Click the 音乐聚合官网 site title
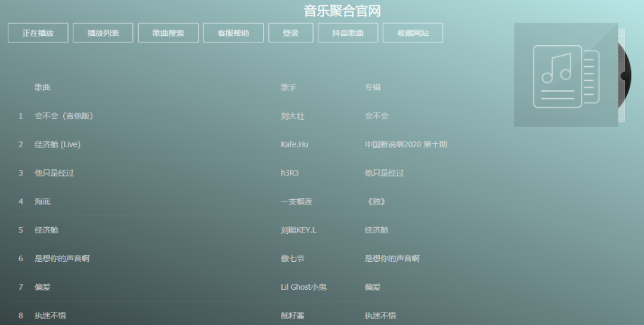 [x=342, y=11]
